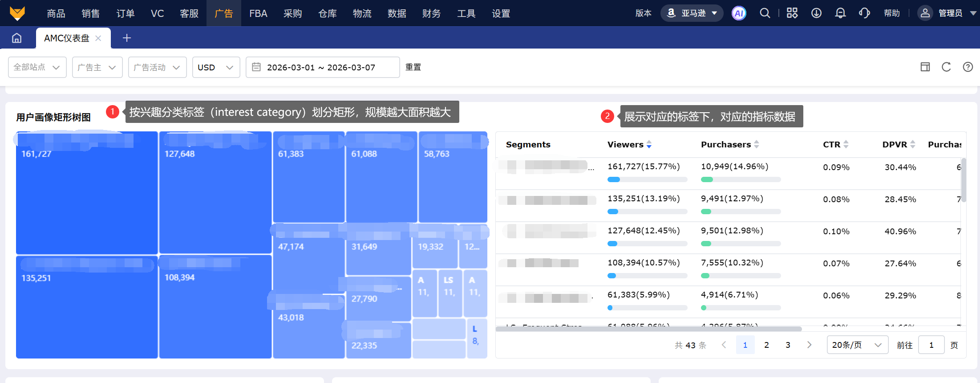Open the 亚马逊 platform dropdown
The width and height of the screenshot is (980, 383).
(692, 13)
